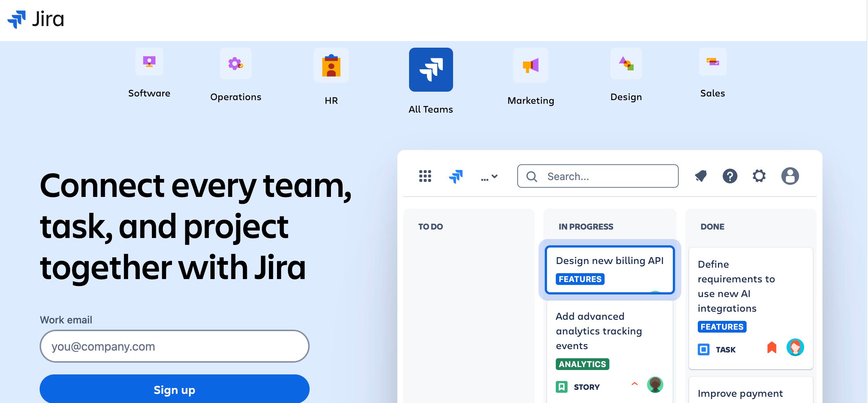This screenshot has width=868, height=403.
Task: Click the Jira icon in board toolbar
Action: click(456, 176)
